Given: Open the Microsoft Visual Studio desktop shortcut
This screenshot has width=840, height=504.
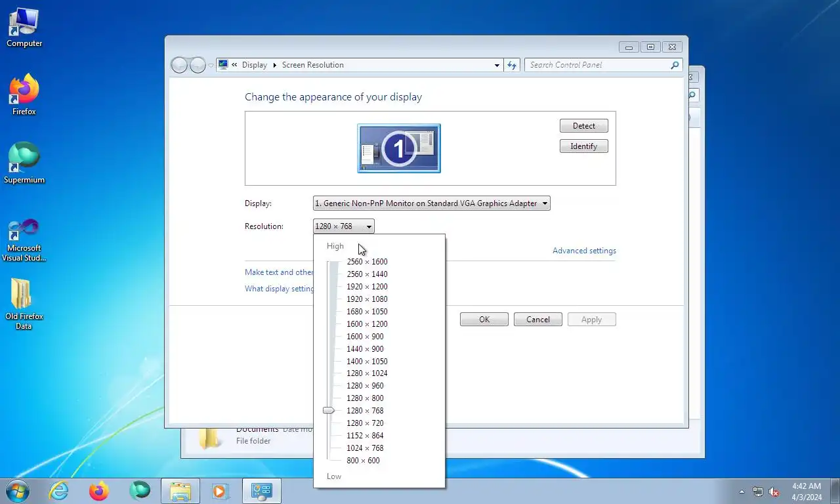Looking at the screenshot, I should [24, 240].
